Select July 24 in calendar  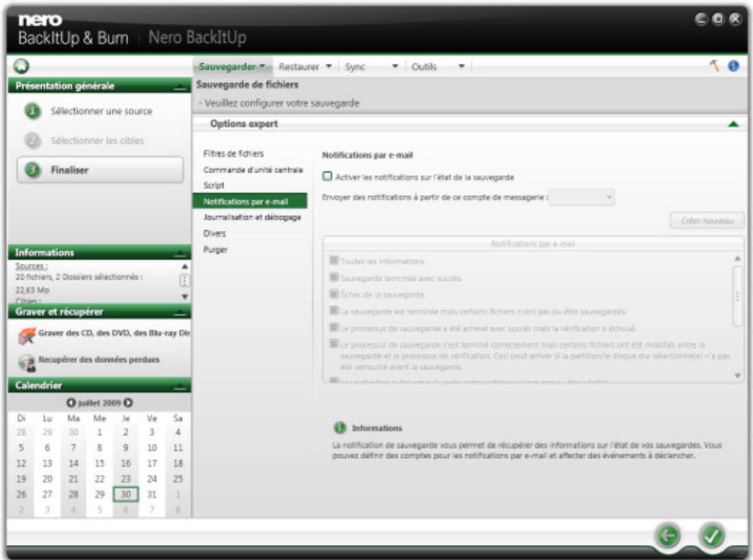coord(152,478)
